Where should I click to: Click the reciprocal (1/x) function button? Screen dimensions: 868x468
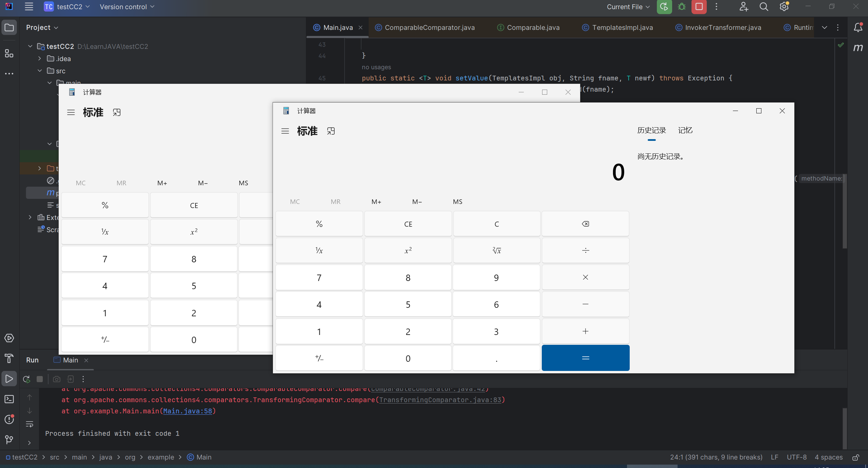(319, 250)
